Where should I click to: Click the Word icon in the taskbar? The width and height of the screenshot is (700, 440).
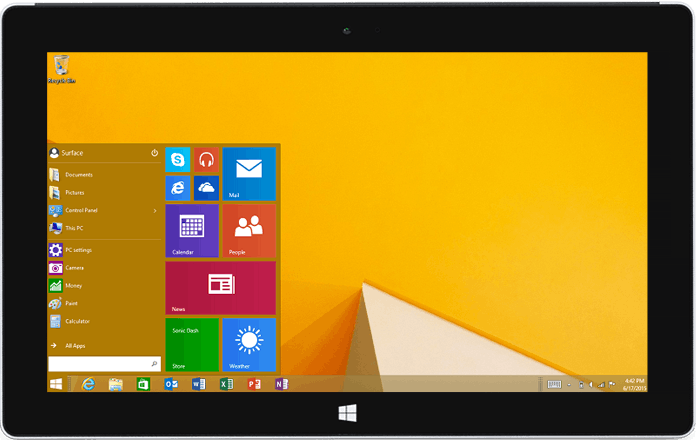[198, 384]
